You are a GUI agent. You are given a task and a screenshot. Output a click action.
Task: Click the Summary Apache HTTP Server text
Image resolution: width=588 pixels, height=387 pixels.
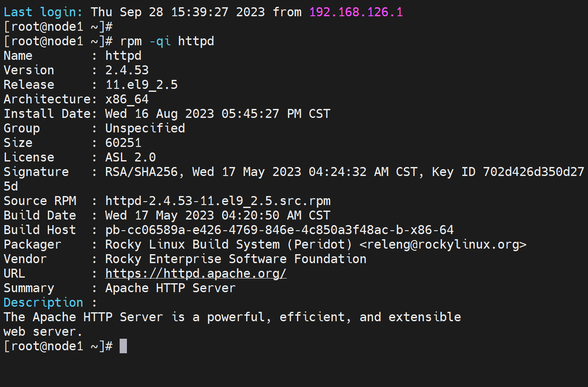[170, 288]
